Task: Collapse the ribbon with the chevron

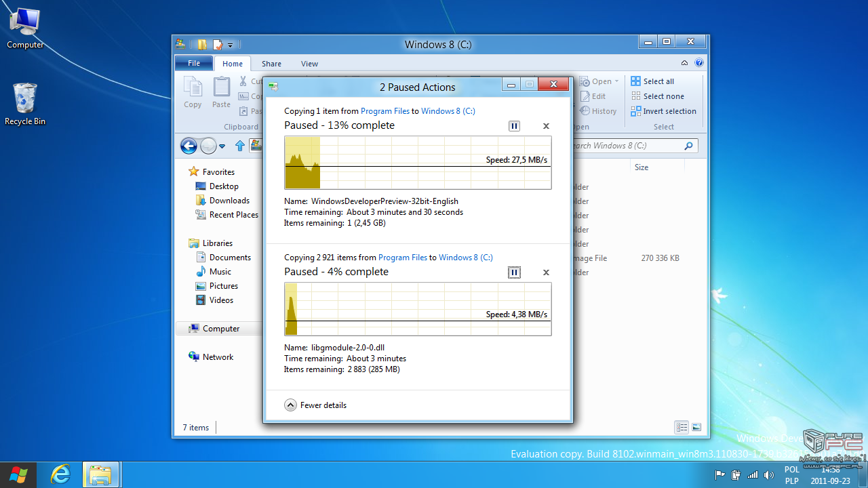Action: coord(685,63)
